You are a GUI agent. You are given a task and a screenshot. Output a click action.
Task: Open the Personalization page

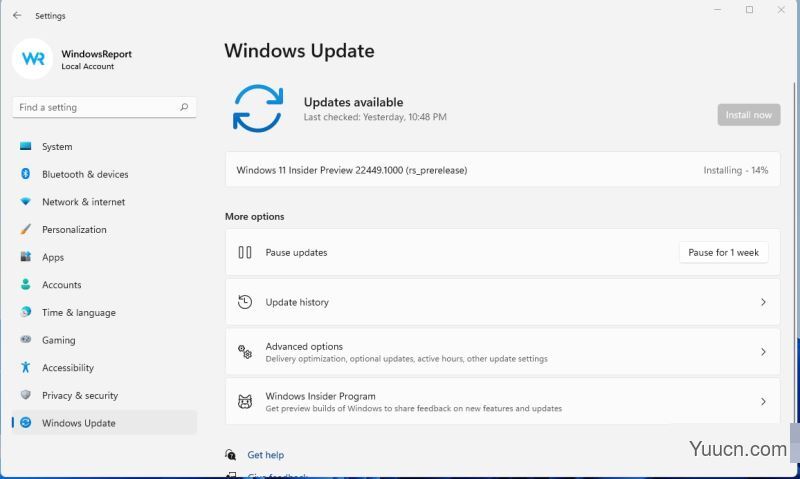(104, 229)
